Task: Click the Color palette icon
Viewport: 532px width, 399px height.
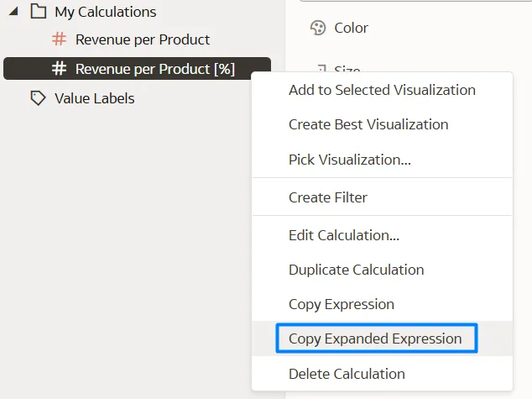Action: pyautogui.click(x=318, y=28)
